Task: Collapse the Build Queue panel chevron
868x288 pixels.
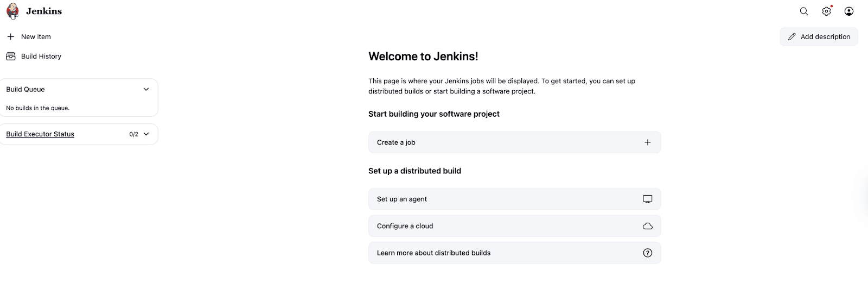Action: (146, 90)
